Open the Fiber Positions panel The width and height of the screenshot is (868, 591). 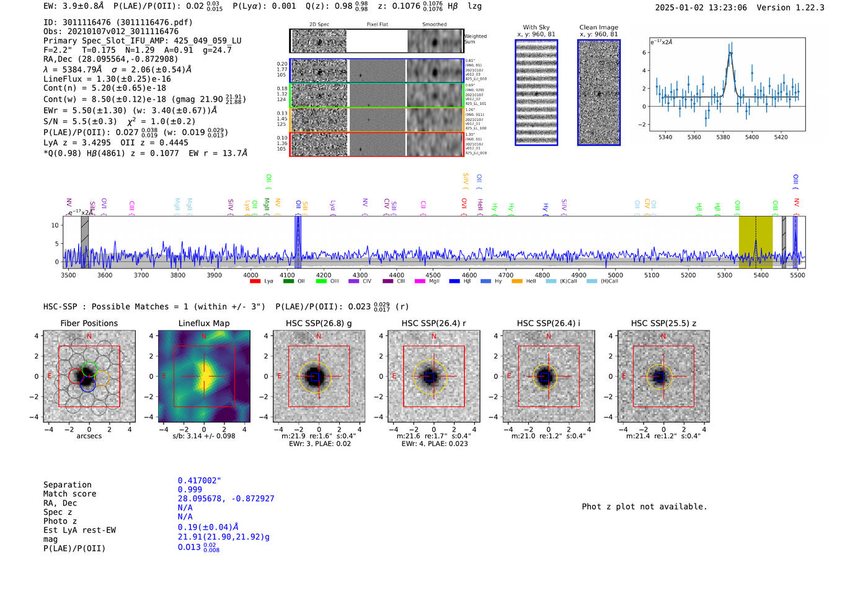(x=89, y=376)
